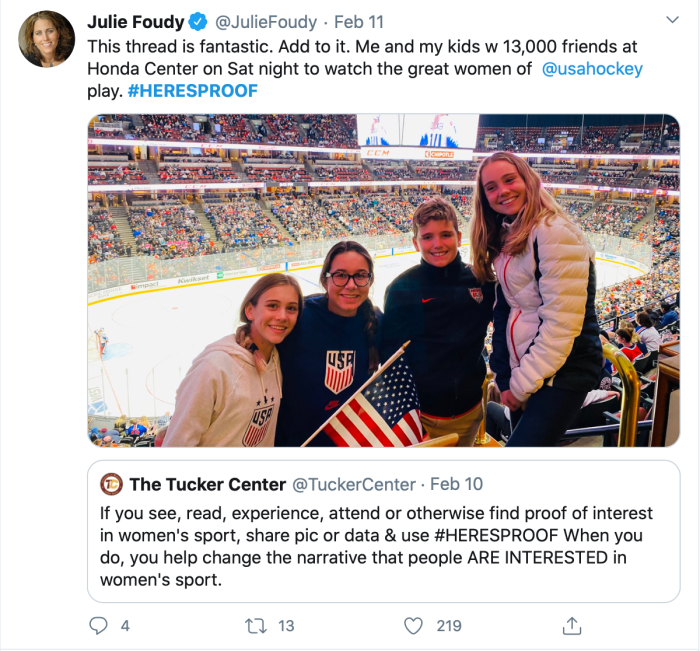This screenshot has width=700, height=651.
Task: Click the @JulieFoudy handle
Action: (x=260, y=21)
